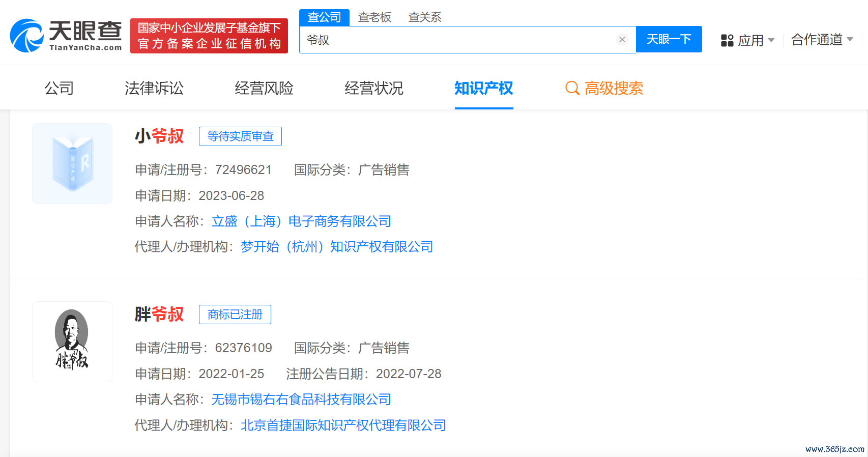Open agent 北京首捷国际知识产权代理有限公司 link
868x457 pixels.
(x=343, y=425)
